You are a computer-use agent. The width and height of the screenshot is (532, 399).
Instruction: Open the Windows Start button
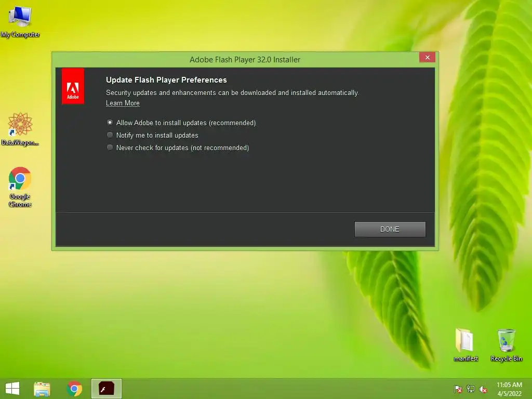click(x=12, y=389)
